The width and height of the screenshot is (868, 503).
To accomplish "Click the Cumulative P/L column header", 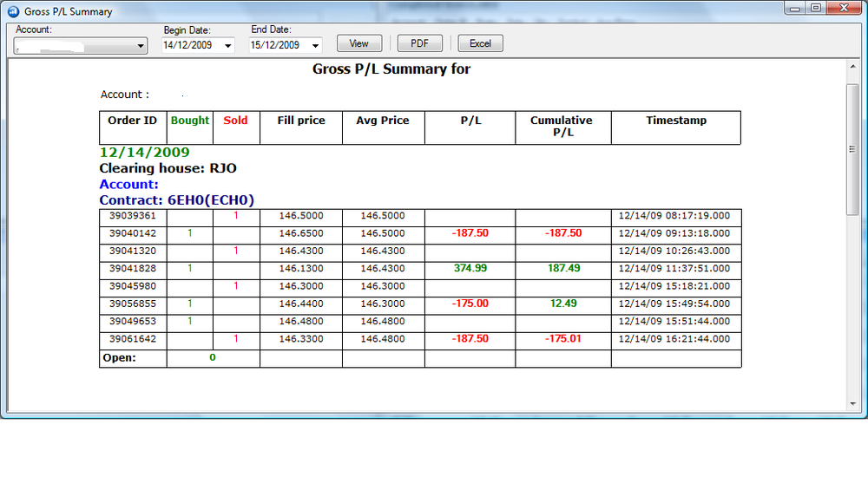I will 562,126.
